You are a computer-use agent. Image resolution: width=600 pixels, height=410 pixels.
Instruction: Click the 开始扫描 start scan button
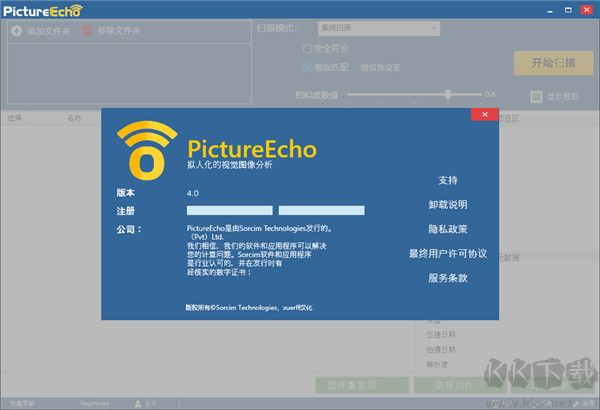point(553,63)
